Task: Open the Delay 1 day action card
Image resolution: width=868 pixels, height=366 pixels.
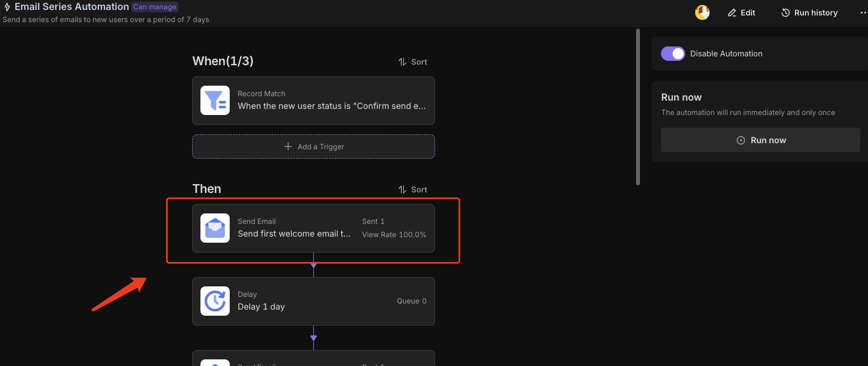Action: (x=314, y=301)
